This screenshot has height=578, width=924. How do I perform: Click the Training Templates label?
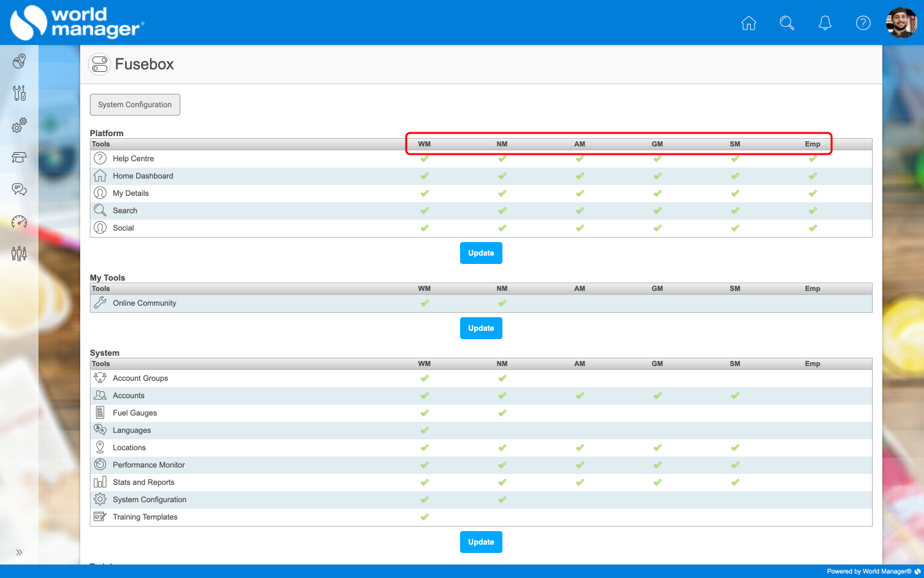point(145,517)
